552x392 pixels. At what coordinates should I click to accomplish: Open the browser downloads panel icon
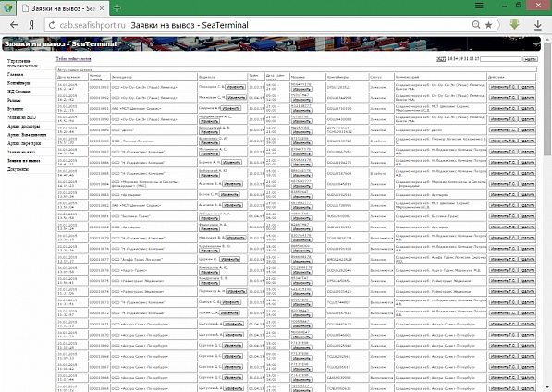[537, 25]
